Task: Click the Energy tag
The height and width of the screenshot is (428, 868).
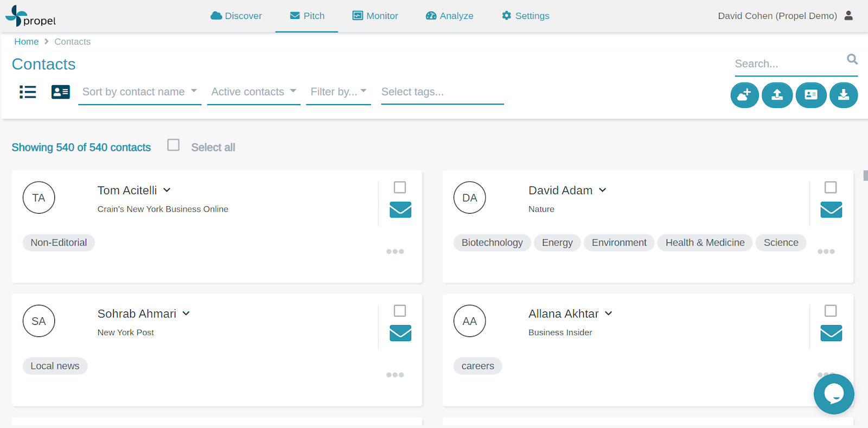Action: (x=557, y=242)
